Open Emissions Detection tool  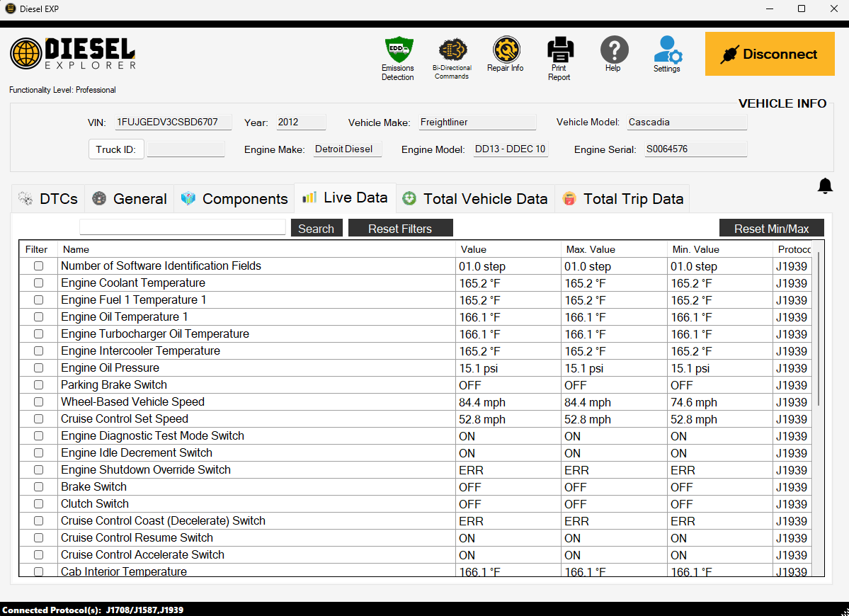398,59
